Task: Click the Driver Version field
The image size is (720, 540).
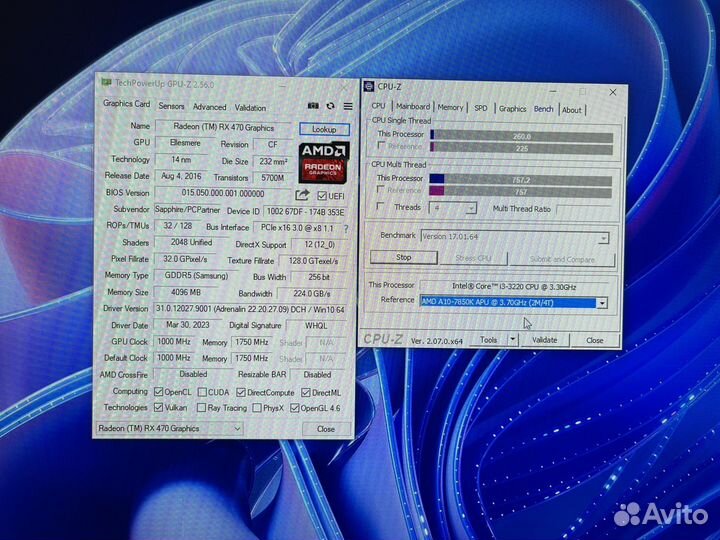Action: pos(250,309)
